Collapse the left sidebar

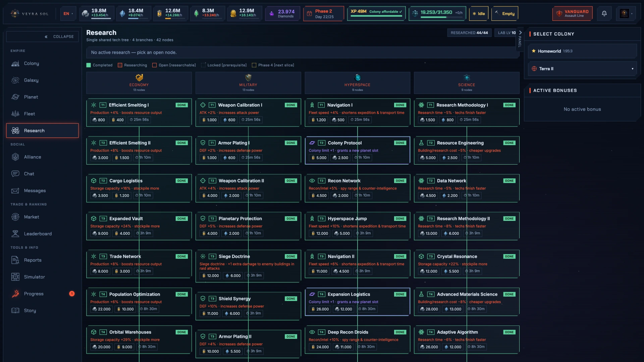click(x=43, y=37)
